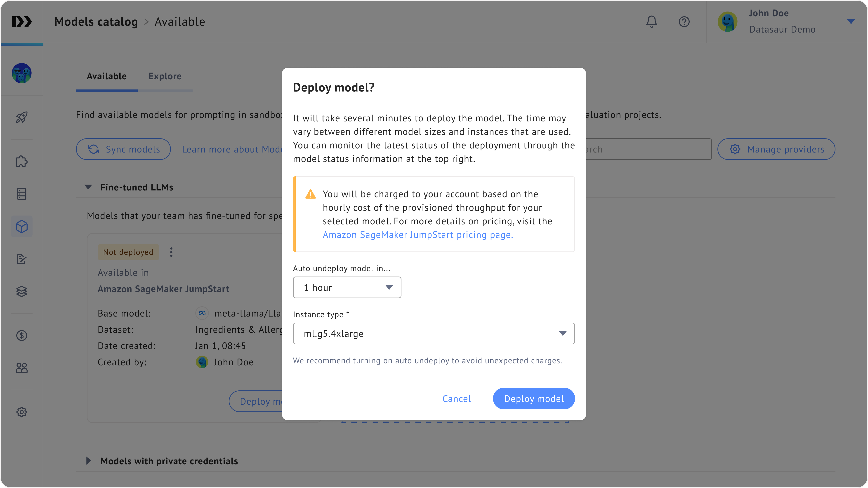Open the puzzle piece extensions icon
This screenshot has width=868, height=488.
click(21, 162)
